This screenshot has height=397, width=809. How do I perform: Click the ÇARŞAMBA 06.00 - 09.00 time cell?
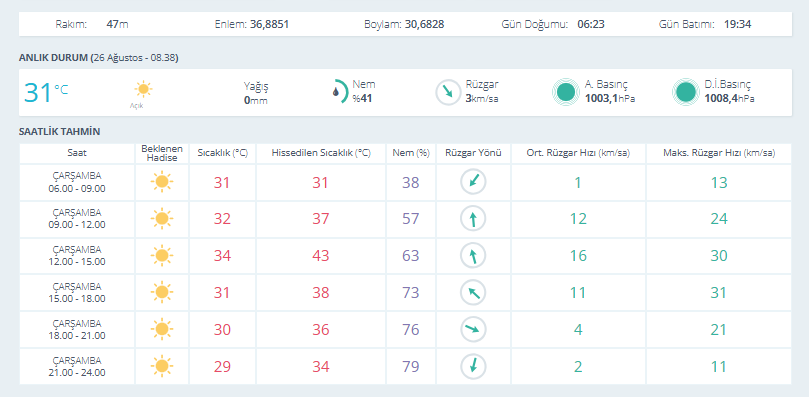77,182
